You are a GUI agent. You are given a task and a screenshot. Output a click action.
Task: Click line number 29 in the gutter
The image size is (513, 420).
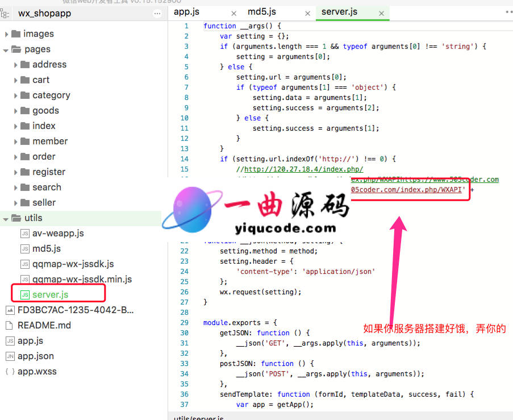point(185,323)
